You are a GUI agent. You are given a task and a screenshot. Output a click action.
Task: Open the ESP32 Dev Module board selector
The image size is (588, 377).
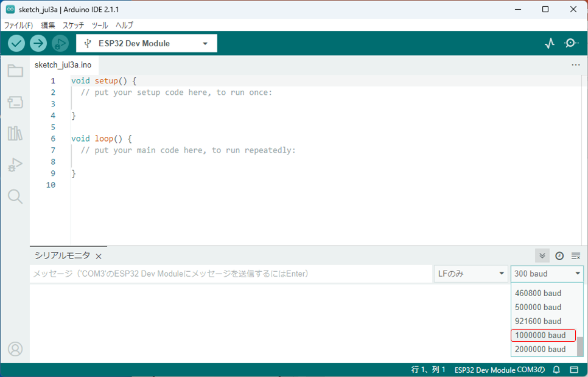pyautogui.click(x=147, y=43)
